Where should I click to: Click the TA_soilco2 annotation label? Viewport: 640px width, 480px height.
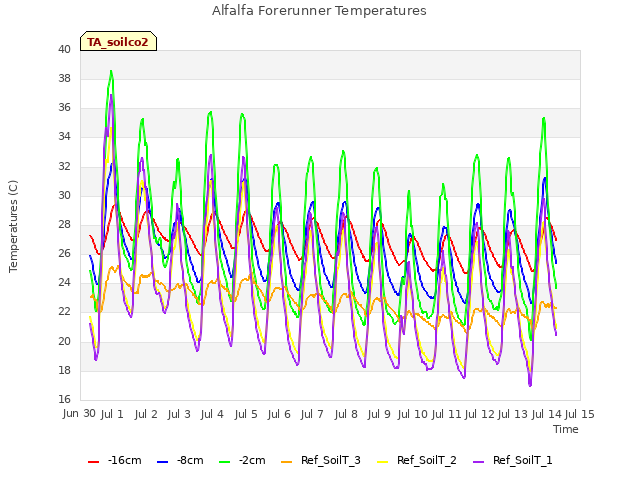click(x=118, y=41)
